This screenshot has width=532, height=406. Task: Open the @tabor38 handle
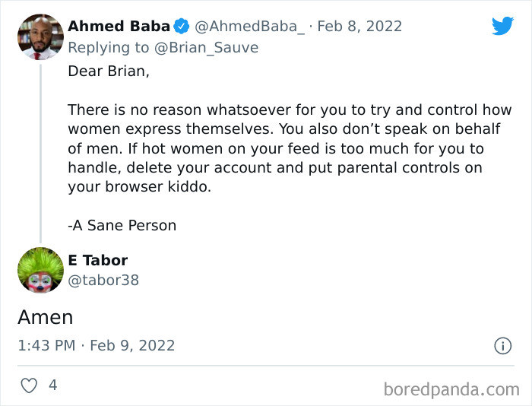click(103, 280)
